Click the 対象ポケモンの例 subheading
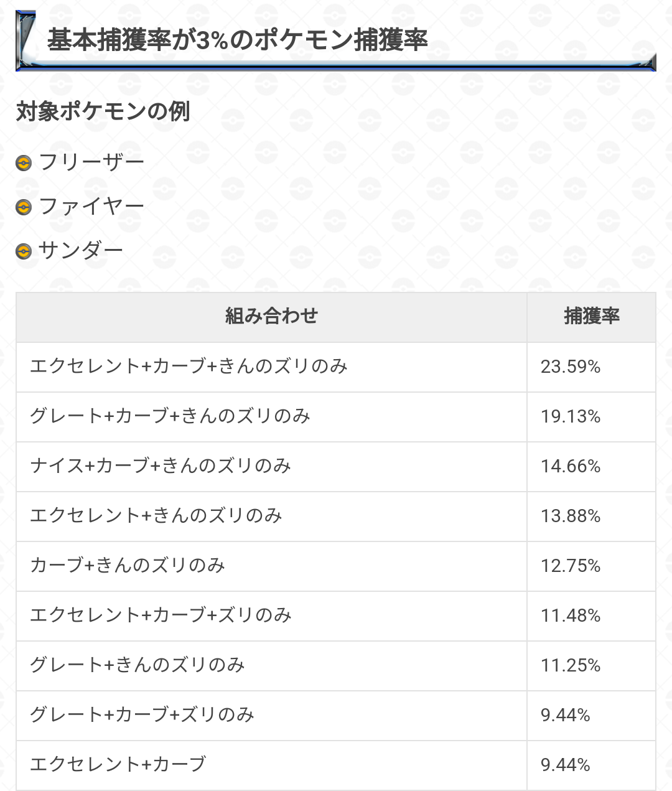Viewport: 672px width, 791px height. [x=103, y=111]
